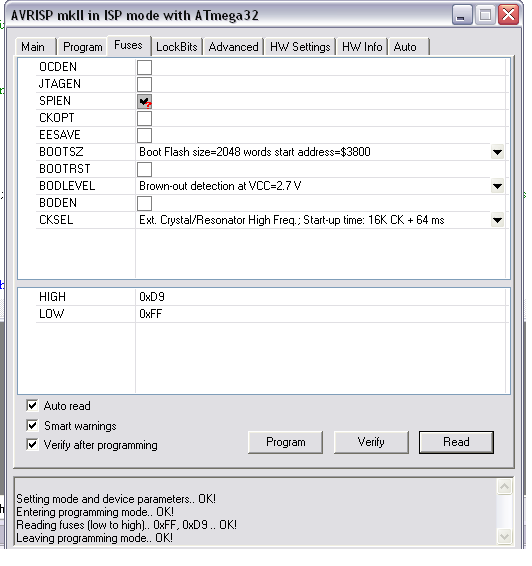Switch to HW Settings tab
Viewport: 532px width, 566px height.
tap(300, 47)
